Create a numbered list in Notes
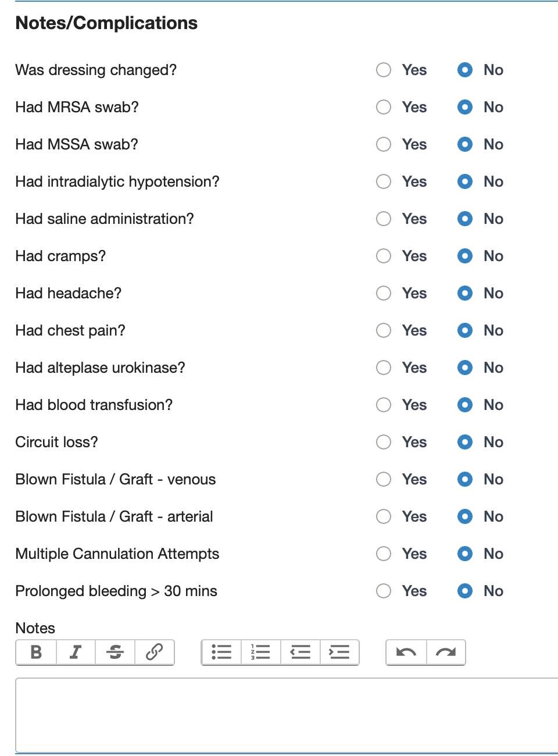This screenshot has width=558, height=756. (260, 652)
